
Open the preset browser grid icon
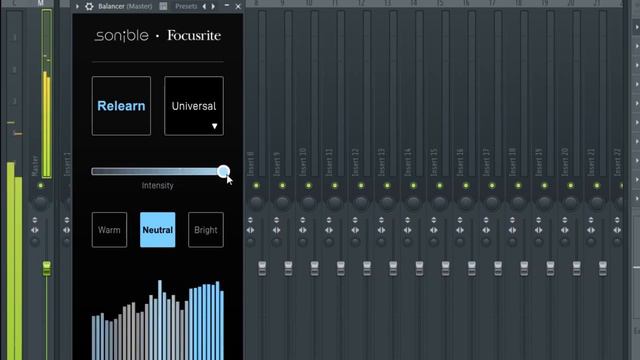point(163,6)
